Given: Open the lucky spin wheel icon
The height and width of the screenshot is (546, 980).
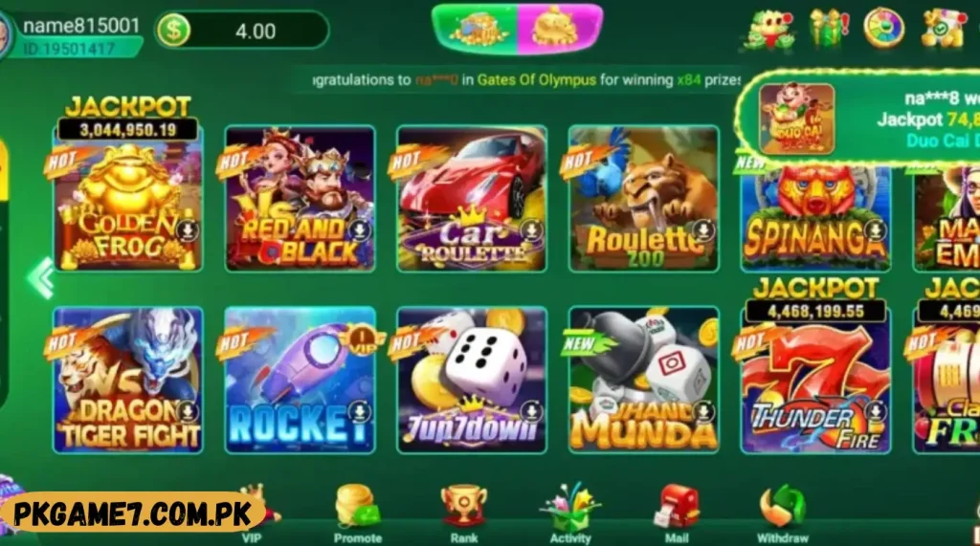Looking at the screenshot, I should [883, 28].
